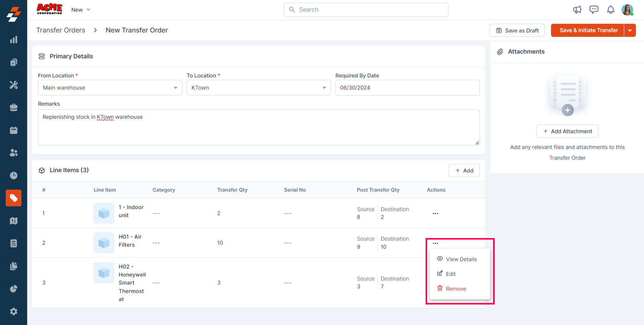Expand the From Location dropdown
644x325 pixels.
[x=110, y=88]
